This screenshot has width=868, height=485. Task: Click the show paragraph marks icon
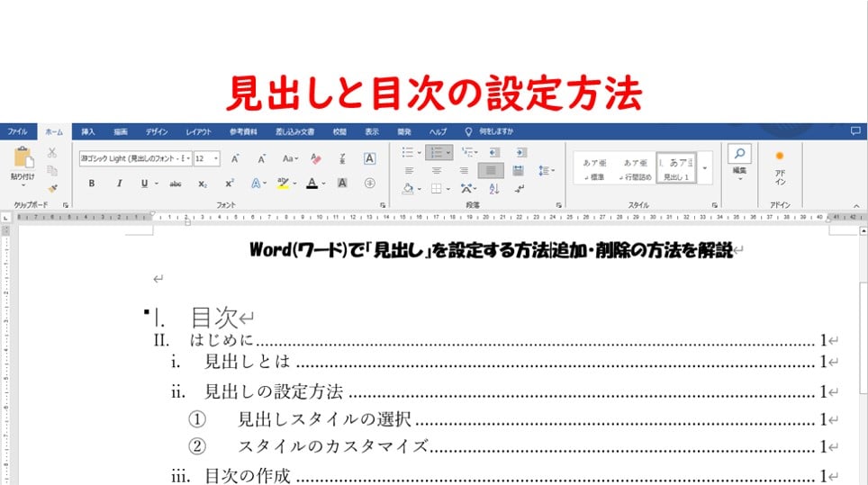(x=520, y=189)
